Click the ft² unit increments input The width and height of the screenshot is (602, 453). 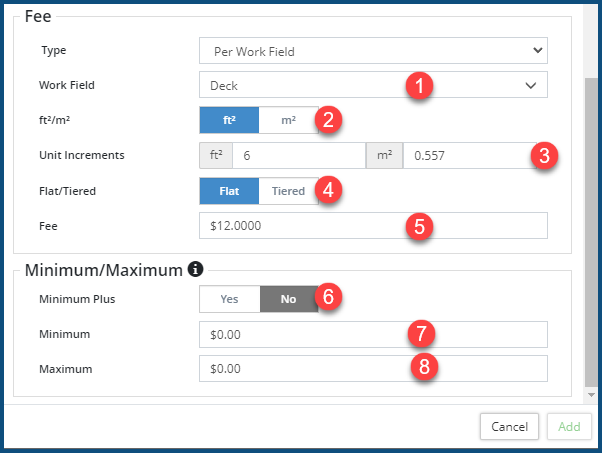pyautogui.click(x=297, y=155)
